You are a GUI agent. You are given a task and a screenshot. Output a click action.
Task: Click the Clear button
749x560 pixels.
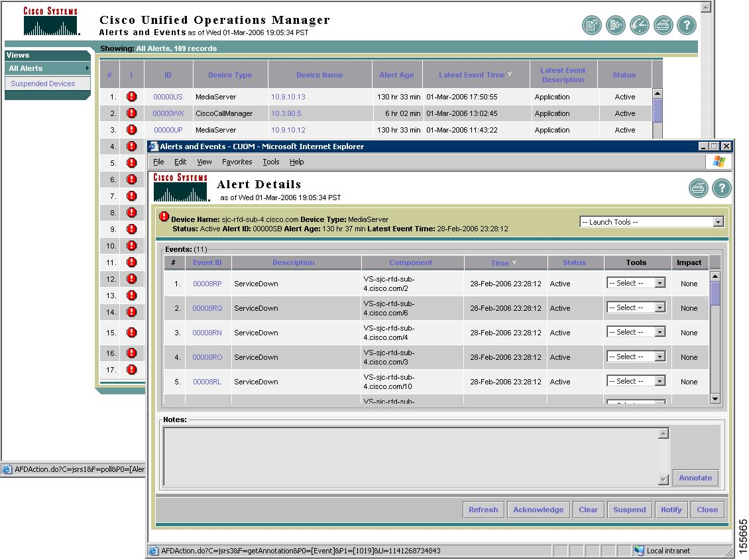pos(589,510)
